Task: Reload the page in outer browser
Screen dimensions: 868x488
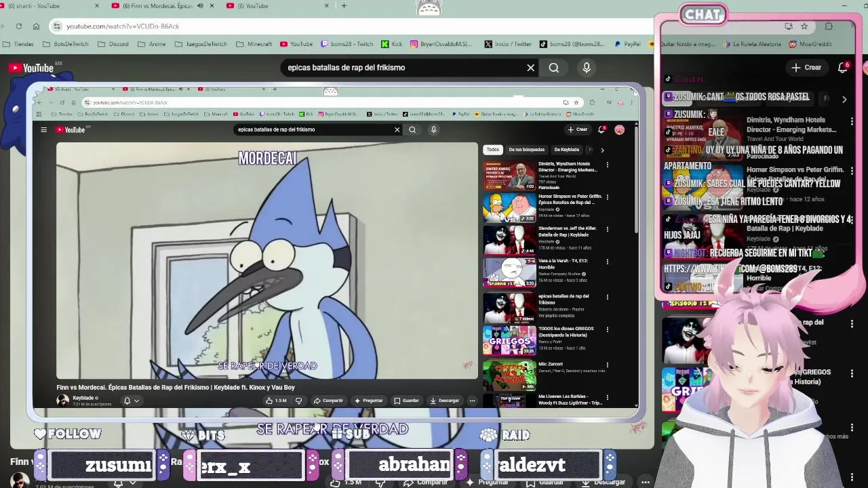Action: coord(19,26)
